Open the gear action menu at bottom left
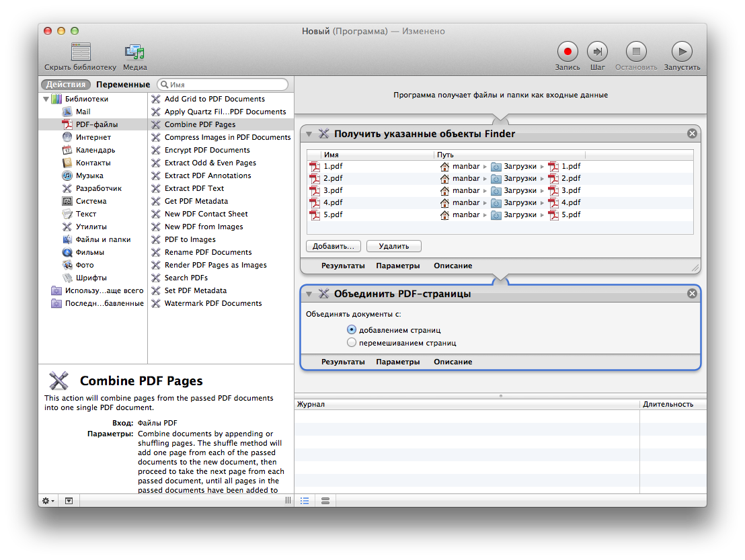 tap(46, 501)
